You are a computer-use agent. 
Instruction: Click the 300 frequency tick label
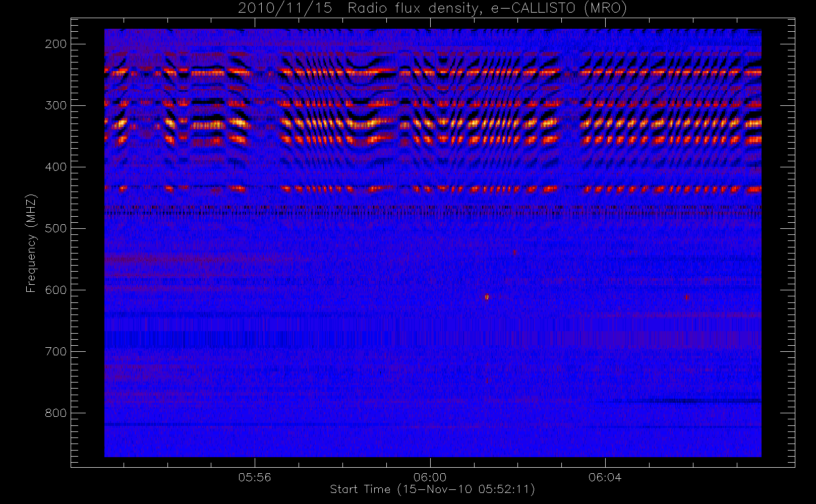tap(56, 105)
